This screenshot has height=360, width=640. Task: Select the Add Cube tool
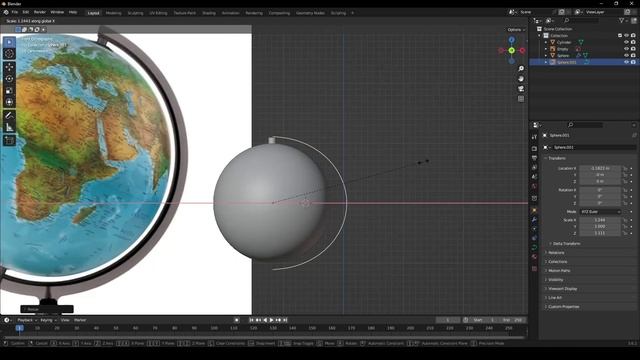9,141
